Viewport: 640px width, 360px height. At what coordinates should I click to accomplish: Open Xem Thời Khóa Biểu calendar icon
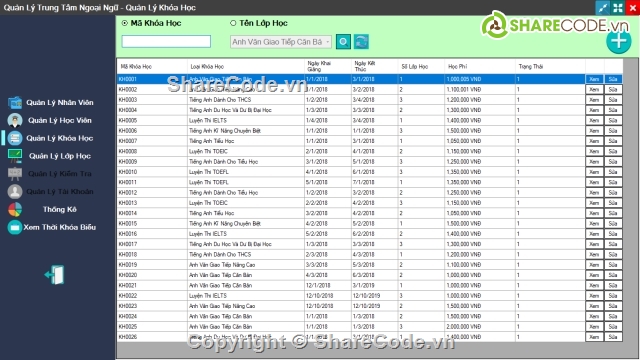point(15,227)
